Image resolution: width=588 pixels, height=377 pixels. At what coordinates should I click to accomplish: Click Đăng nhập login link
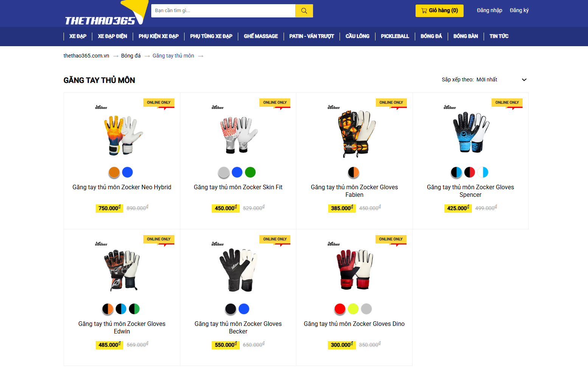click(489, 11)
